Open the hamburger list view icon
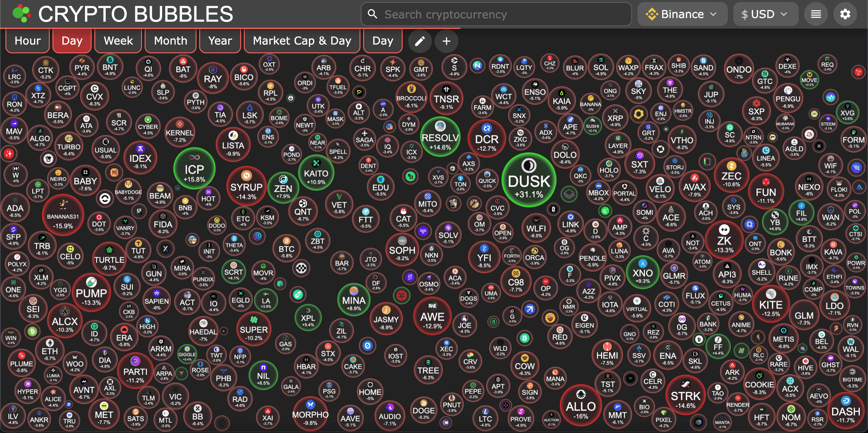868x433 pixels. [816, 14]
